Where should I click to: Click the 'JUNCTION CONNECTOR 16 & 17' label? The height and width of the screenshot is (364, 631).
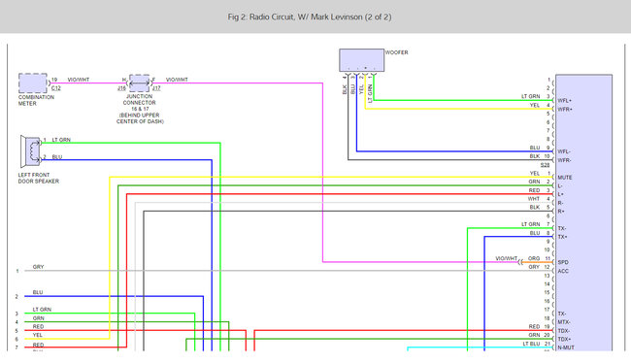[139, 103]
